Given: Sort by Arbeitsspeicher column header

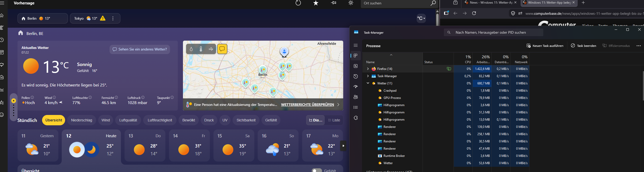Looking at the screenshot, I should [x=482, y=59].
